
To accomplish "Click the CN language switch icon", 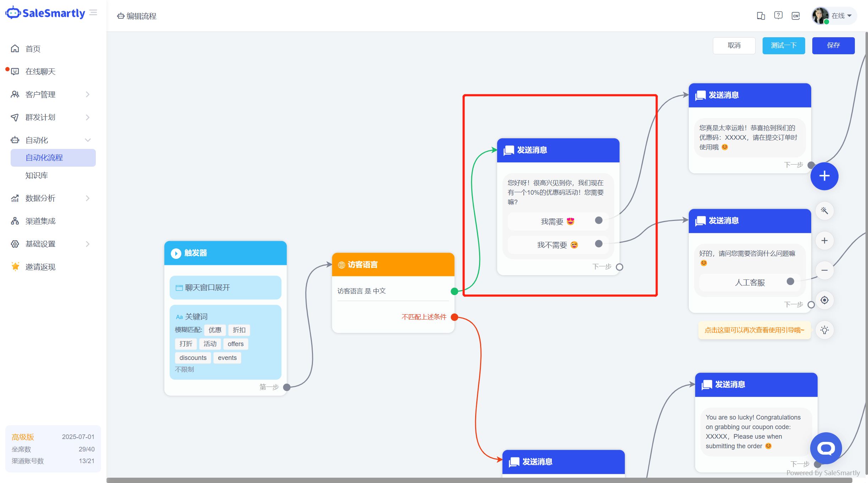I will pos(796,16).
